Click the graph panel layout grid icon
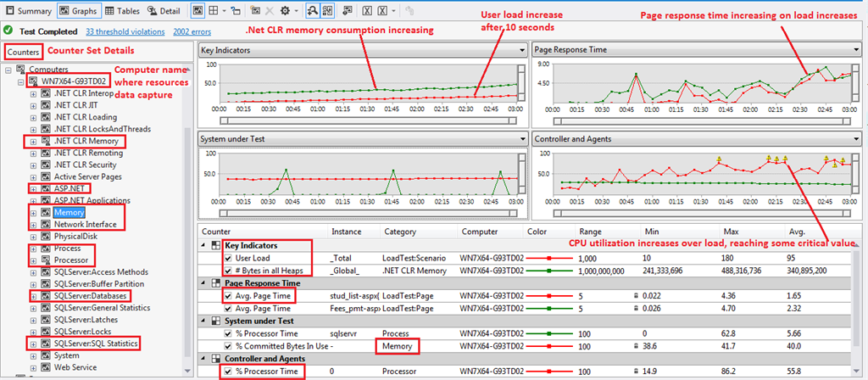Image resolution: width=868 pixels, height=380 pixels. pos(212,12)
